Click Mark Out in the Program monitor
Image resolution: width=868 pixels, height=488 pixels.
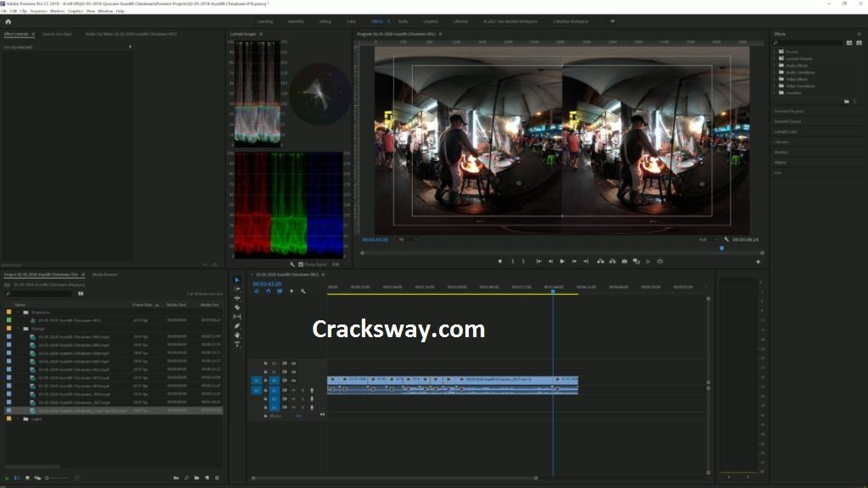pos(523,261)
